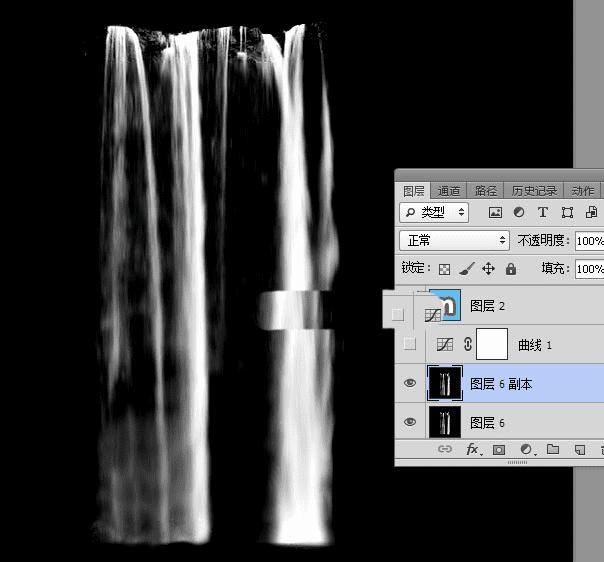
Task: Open the fx layer style menu
Action: pyautogui.click(x=473, y=449)
